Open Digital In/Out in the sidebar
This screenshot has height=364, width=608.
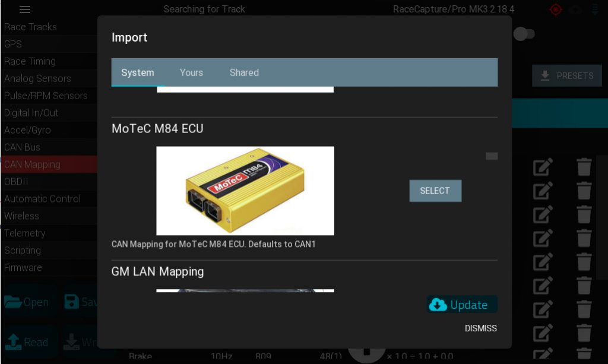click(x=49, y=113)
